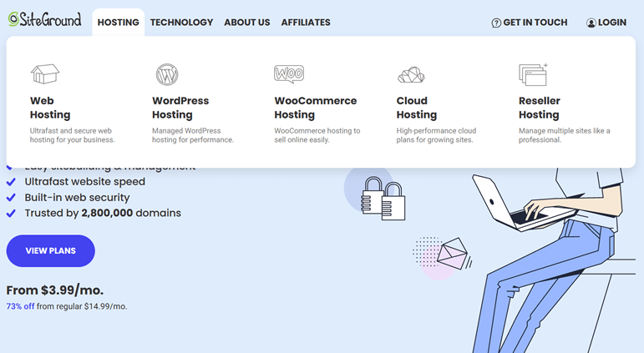The image size is (644, 353).
Task: Click 'Ultrafast website speed' feature text
Action: coord(85,181)
